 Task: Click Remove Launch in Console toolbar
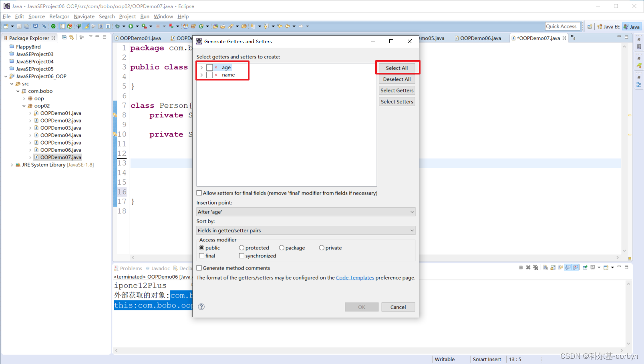coord(528,267)
